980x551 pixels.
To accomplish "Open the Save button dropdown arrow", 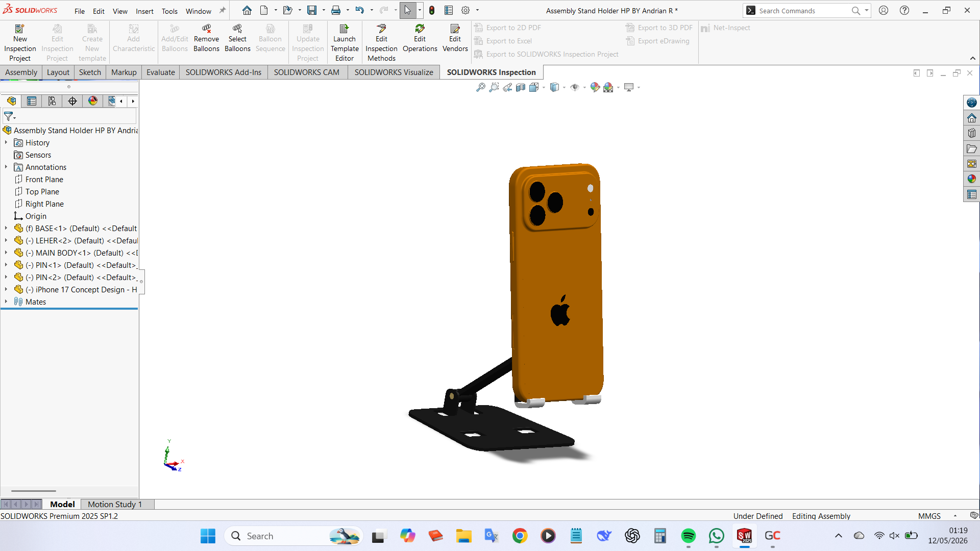I will [x=324, y=10].
